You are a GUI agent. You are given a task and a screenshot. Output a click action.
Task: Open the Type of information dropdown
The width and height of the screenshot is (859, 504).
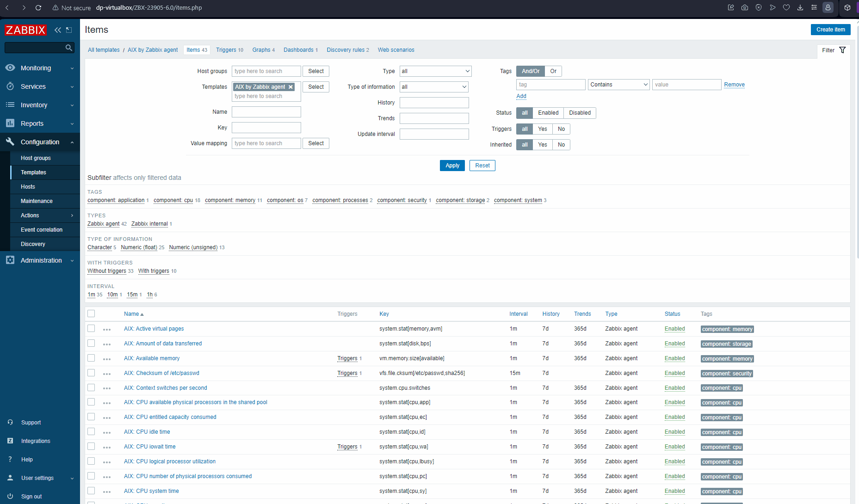[434, 87]
